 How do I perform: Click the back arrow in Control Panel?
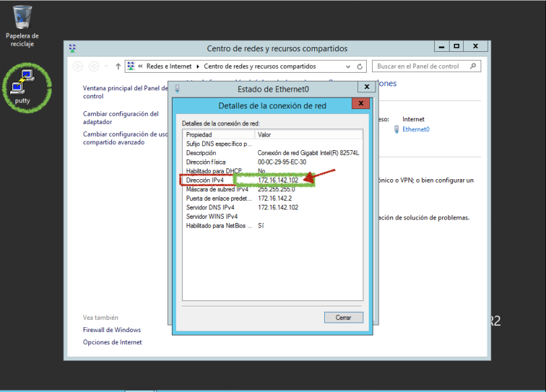coord(78,67)
